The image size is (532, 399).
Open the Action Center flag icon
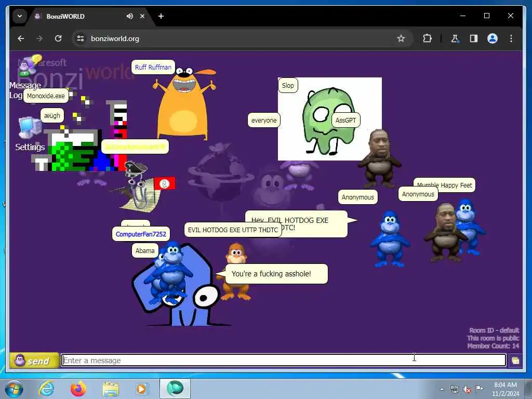(479, 389)
